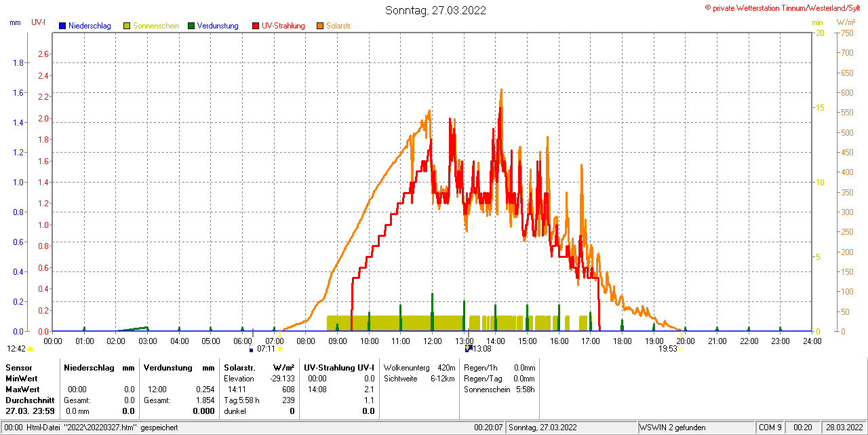The width and height of the screenshot is (868, 435).
Task: Click the 13:08 culmination time text
Action: [x=482, y=349]
